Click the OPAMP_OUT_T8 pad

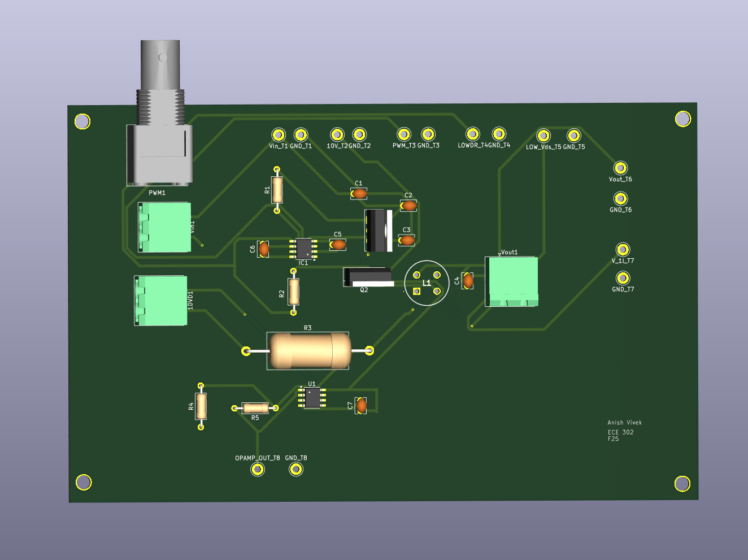(257, 469)
